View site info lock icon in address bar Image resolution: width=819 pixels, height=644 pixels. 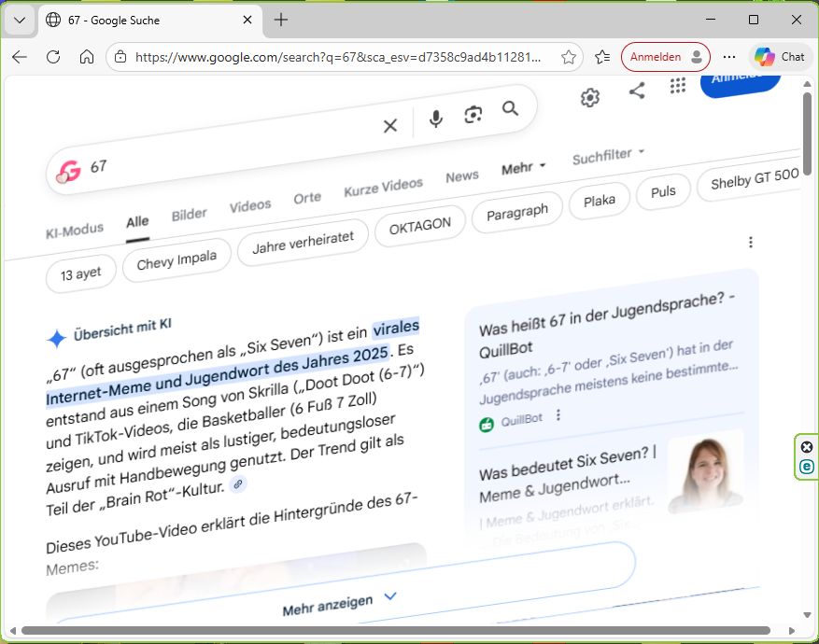tap(120, 57)
